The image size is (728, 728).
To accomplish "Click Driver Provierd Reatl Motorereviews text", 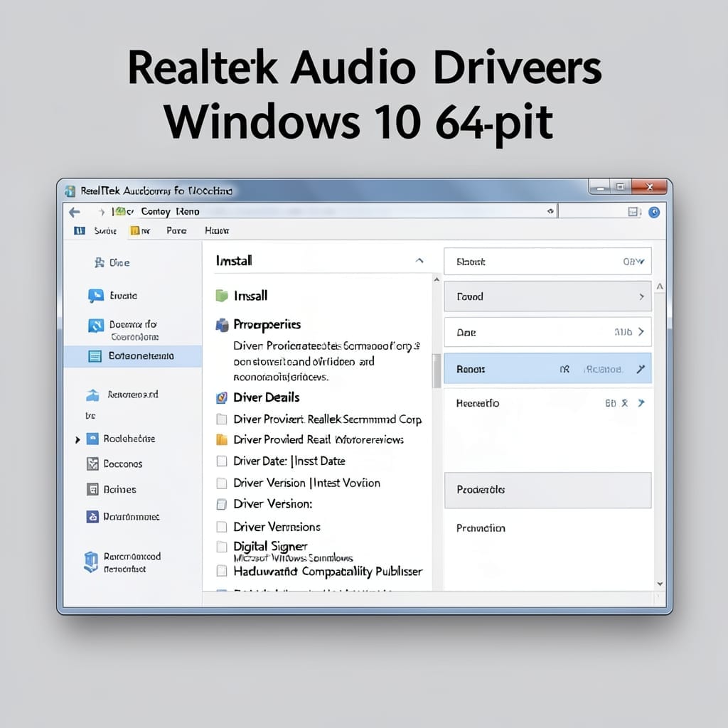I will pyautogui.click(x=318, y=439).
